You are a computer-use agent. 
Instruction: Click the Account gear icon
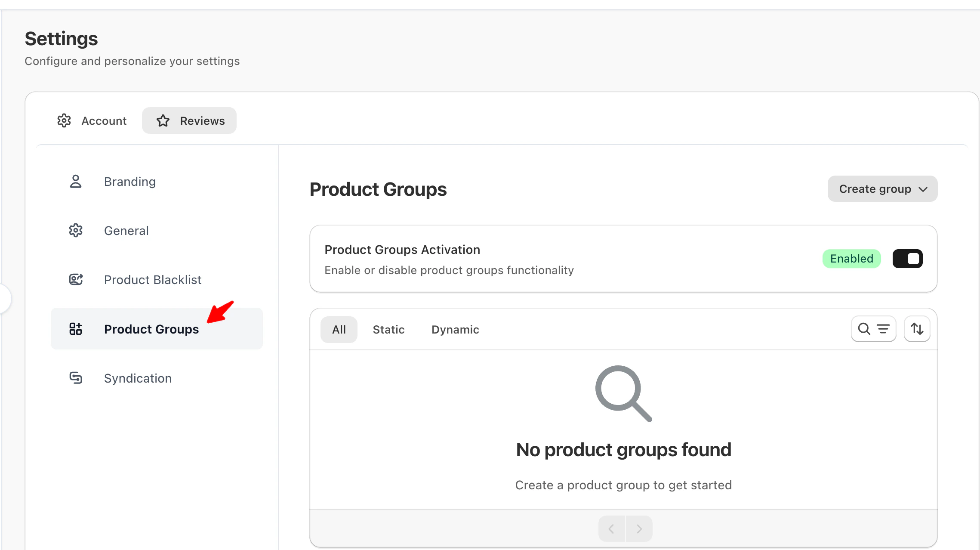coord(64,121)
